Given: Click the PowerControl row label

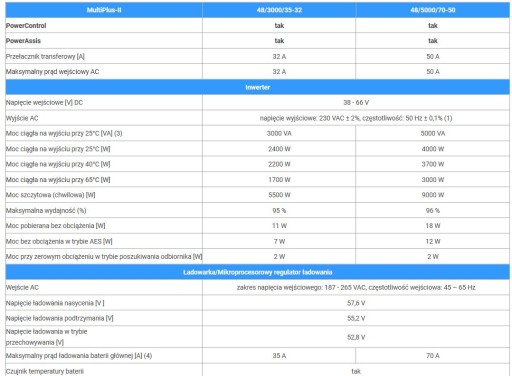Looking at the screenshot, I should [x=26, y=26].
